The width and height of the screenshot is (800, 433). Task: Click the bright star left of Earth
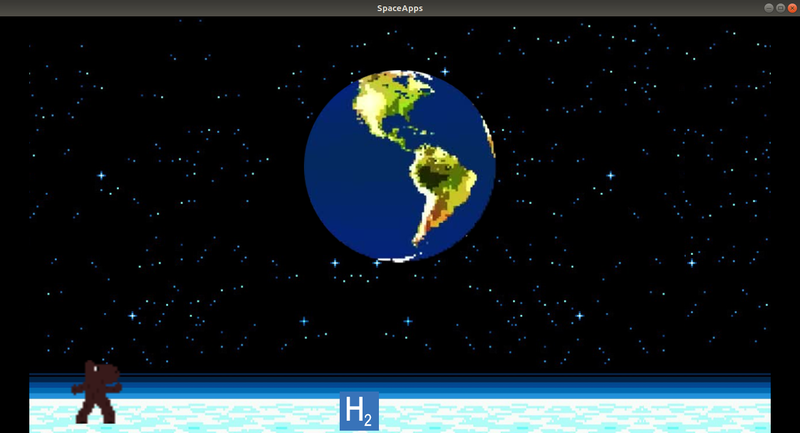[x=101, y=175]
